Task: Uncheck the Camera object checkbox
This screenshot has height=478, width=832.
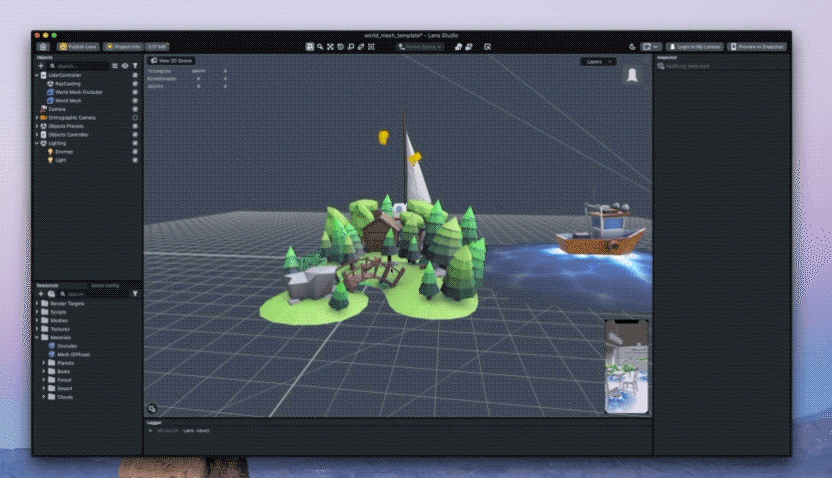Action: (135, 109)
